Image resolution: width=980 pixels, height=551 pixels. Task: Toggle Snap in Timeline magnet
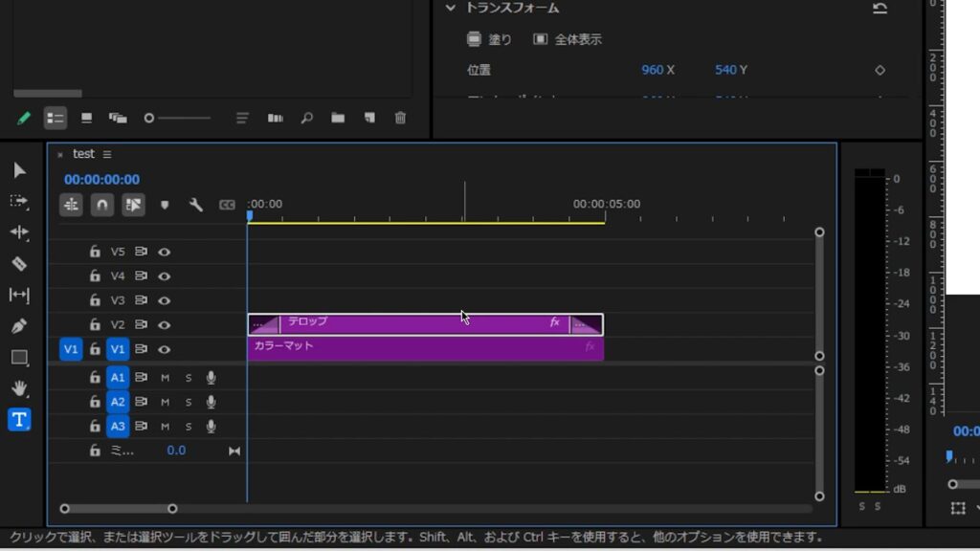tap(101, 205)
